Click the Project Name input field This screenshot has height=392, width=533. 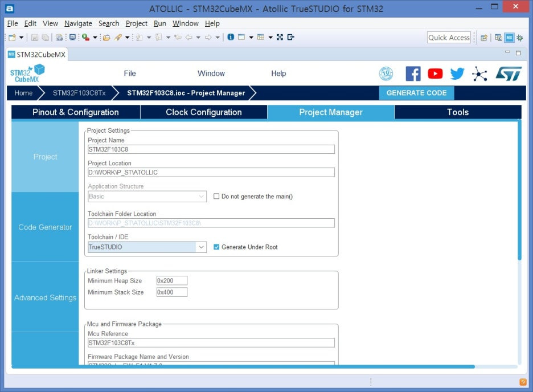(211, 149)
